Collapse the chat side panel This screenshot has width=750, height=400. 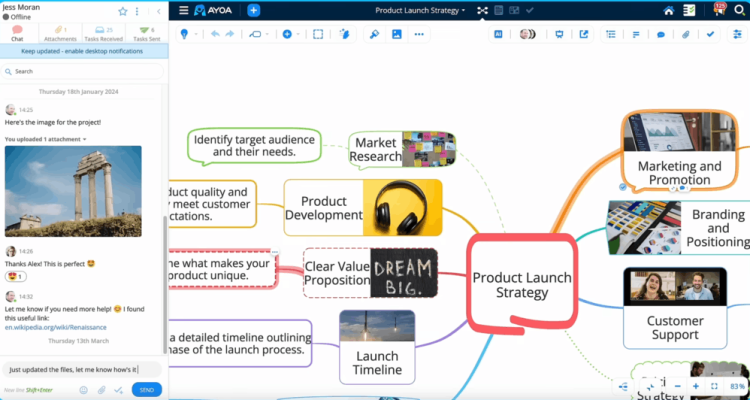[159, 11]
